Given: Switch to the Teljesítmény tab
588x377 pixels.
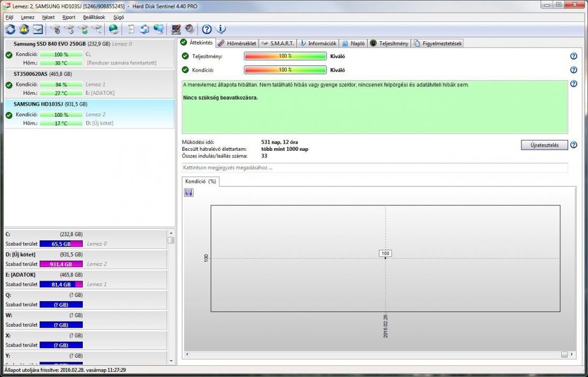Looking at the screenshot, I should click(389, 43).
